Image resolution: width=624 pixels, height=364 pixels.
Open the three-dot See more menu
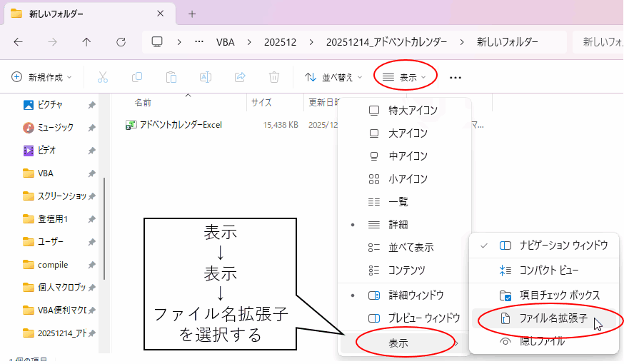tap(456, 78)
